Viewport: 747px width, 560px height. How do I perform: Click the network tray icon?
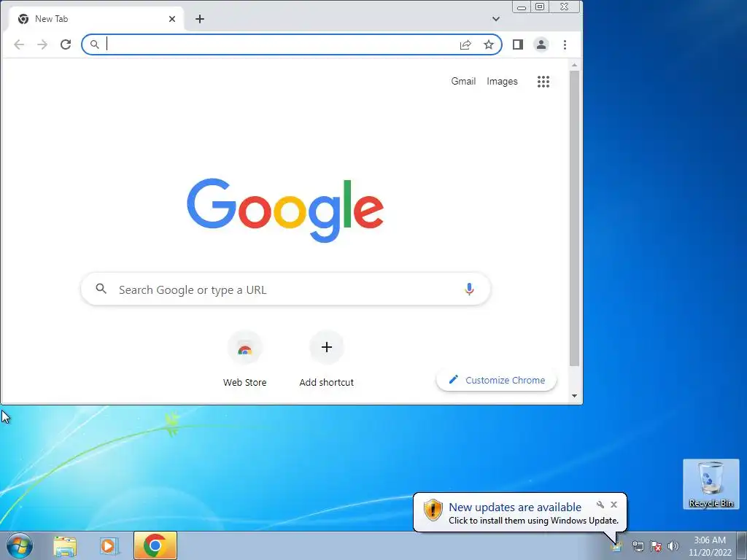[638, 546]
